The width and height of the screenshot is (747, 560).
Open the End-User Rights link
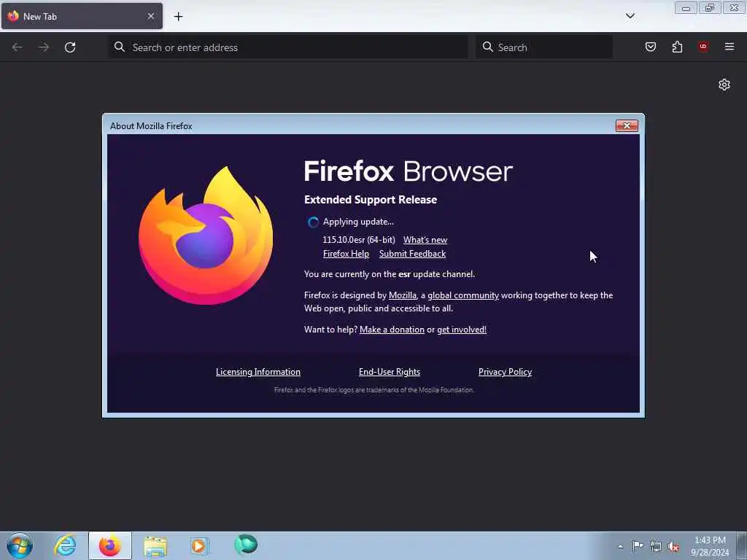pyautogui.click(x=390, y=372)
